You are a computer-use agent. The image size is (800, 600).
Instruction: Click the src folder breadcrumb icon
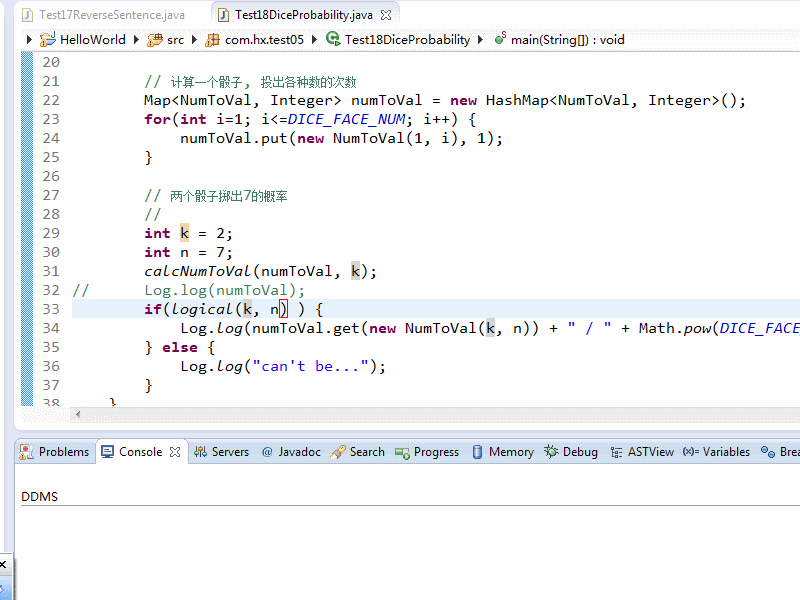pos(155,40)
